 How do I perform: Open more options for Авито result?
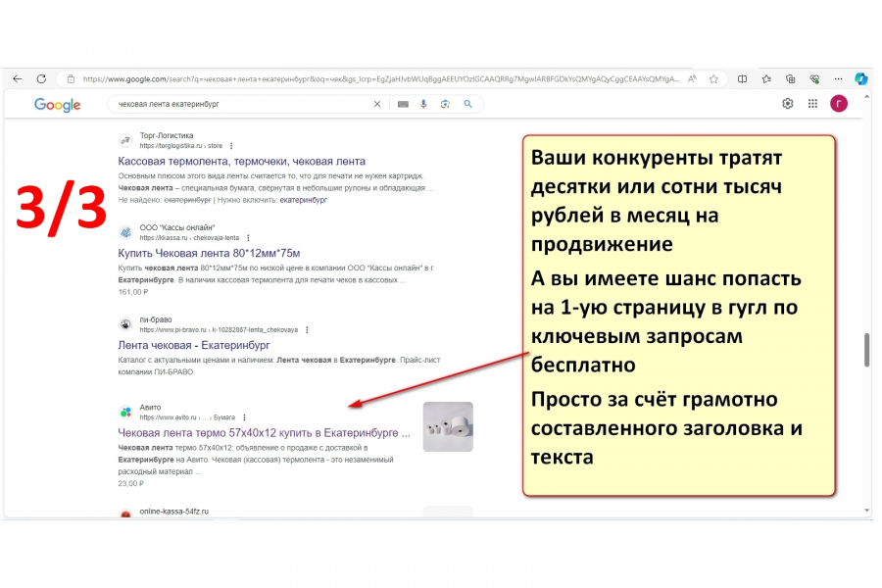[x=244, y=417]
